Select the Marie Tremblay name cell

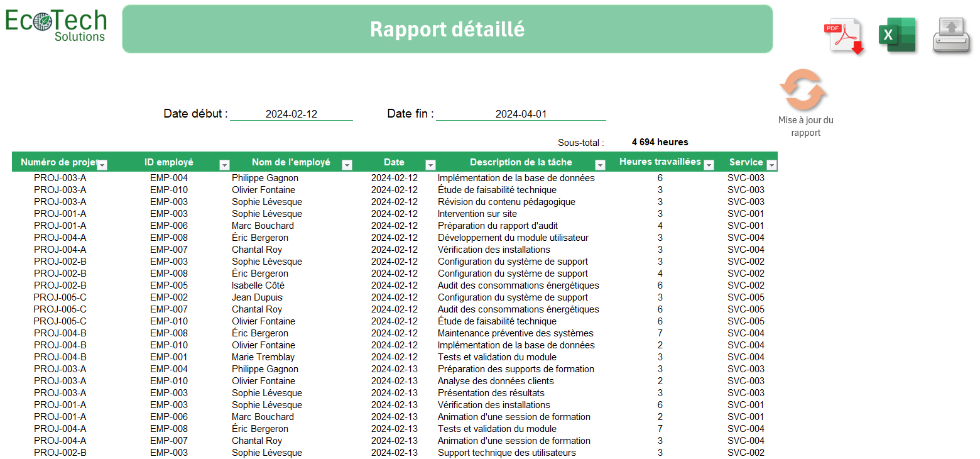pos(262,357)
